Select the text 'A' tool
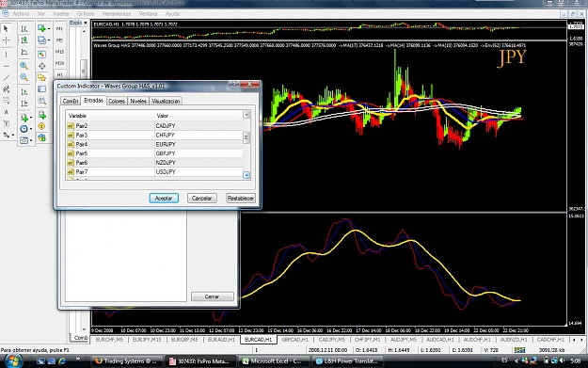Screen dimensions: 588x368 pos(6,112)
